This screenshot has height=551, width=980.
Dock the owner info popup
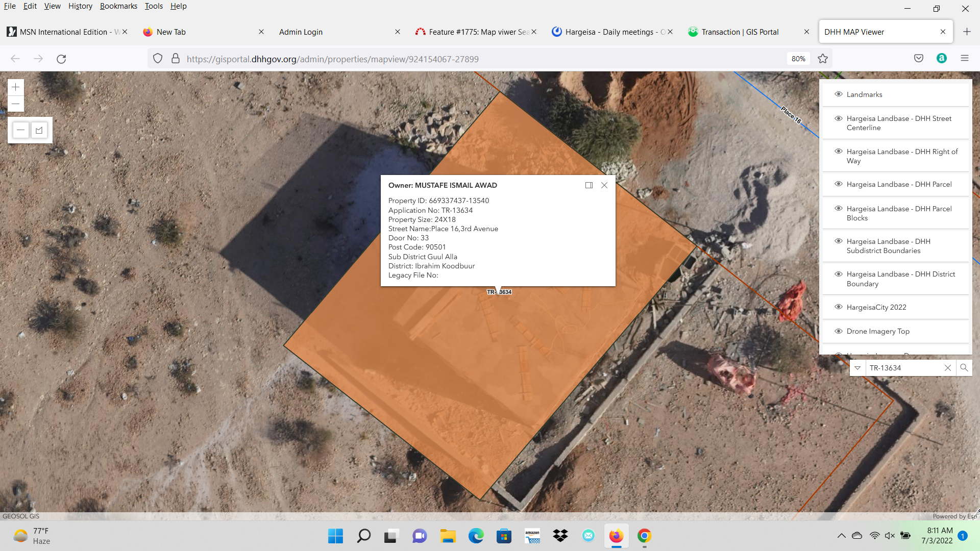click(x=589, y=185)
